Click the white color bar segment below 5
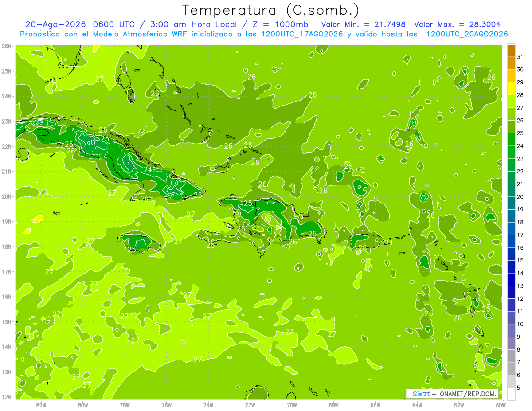The image size is (532, 411). pyautogui.click(x=511, y=394)
